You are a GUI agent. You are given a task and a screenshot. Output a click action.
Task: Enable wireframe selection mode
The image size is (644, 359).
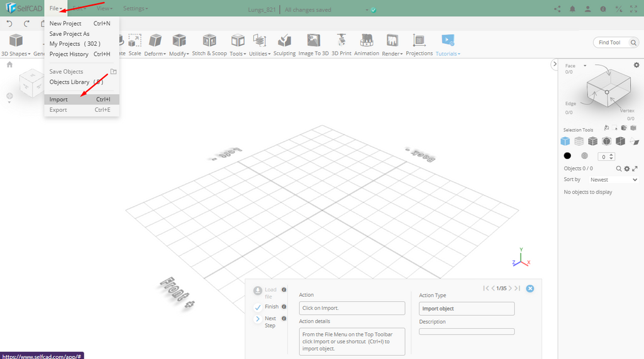click(x=579, y=141)
